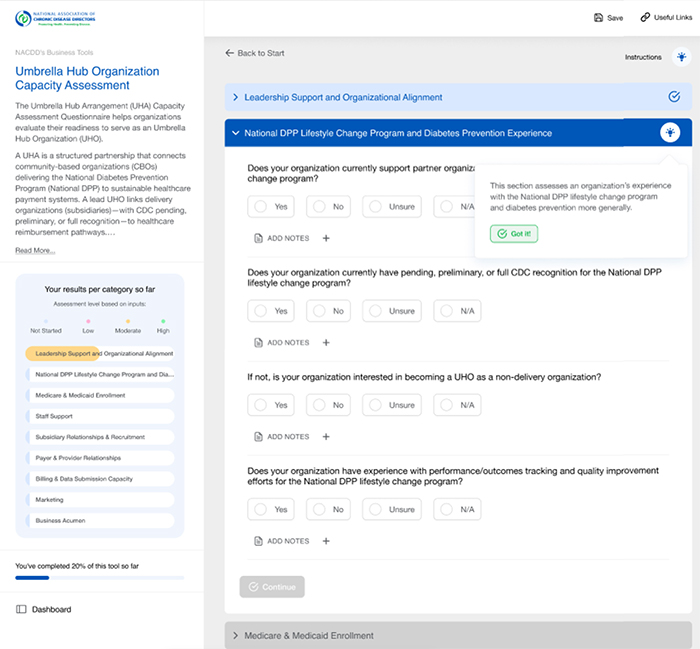700x649 pixels.
Task: Click the plus icon under performance tracking question
Action: coord(326,541)
